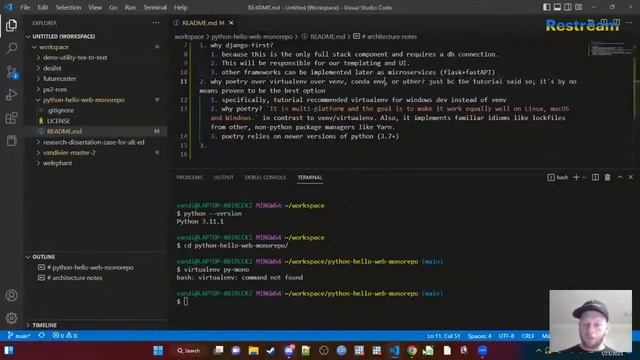
Task: Click Ln 11, Col 51 cursor position
Action: pos(443,336)
